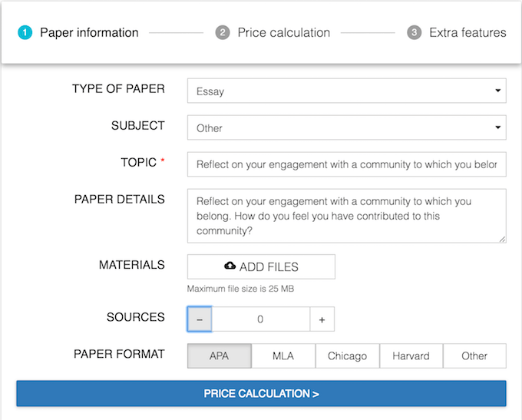Select Other paper format option
This screenshot has width=522, height=420.
(474, 356)
